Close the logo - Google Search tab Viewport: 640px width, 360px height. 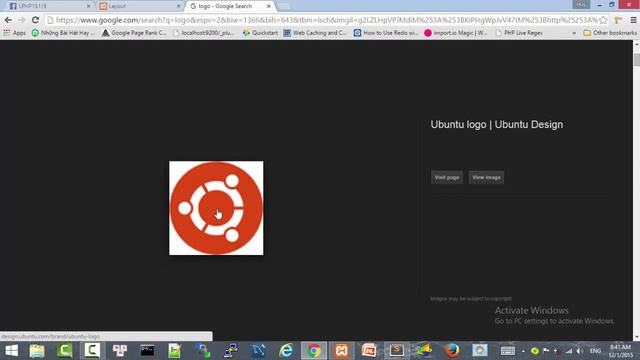point(269,6)
